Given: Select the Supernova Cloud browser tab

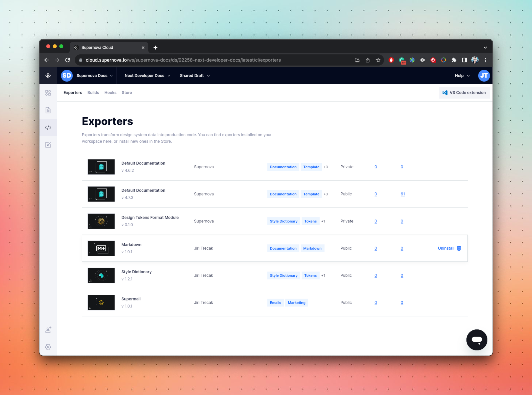Looking at the screenshot, I should point(109,48).
